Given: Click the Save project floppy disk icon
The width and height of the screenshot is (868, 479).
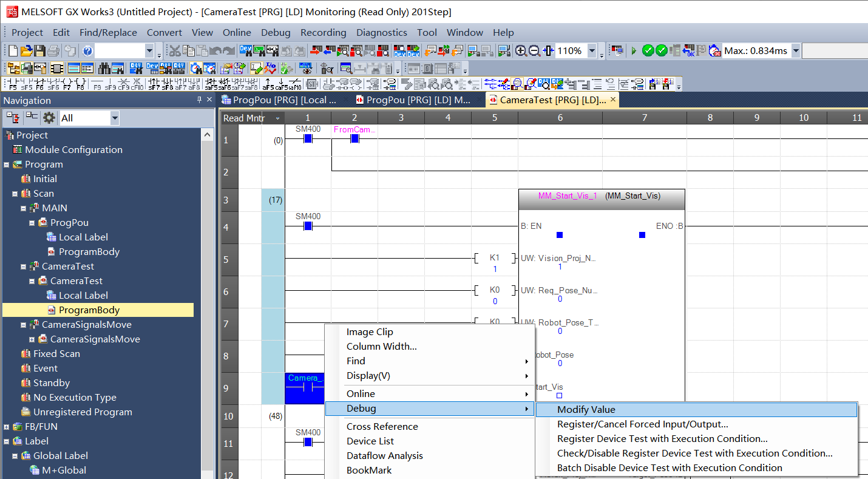Looking at the screenshot, I should (39, 51).
